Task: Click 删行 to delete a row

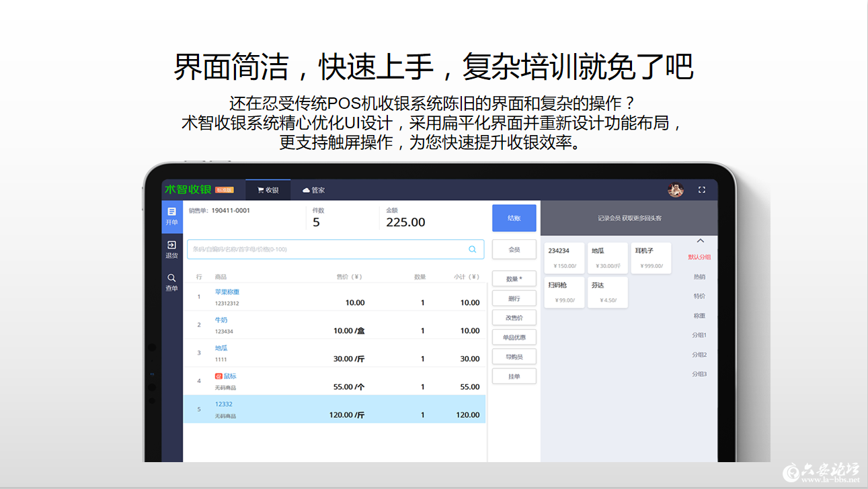Action: (x=513, y=298)
